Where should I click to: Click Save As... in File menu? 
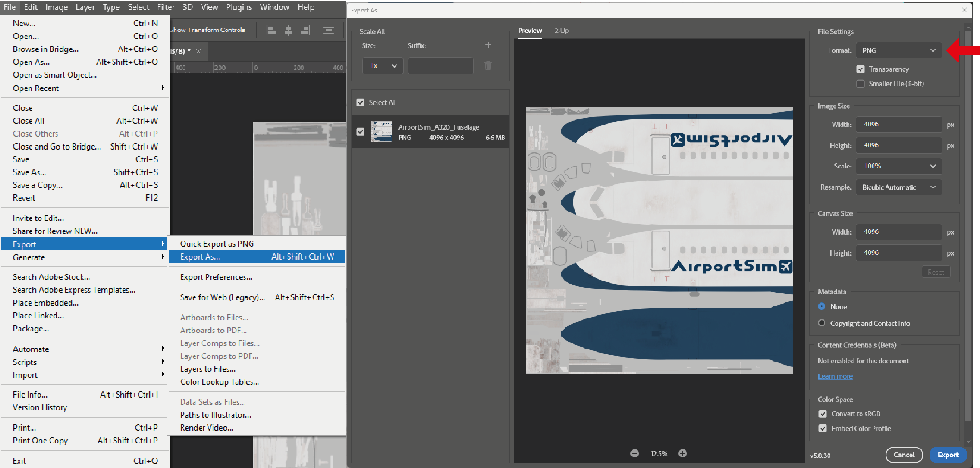point(86,172)
